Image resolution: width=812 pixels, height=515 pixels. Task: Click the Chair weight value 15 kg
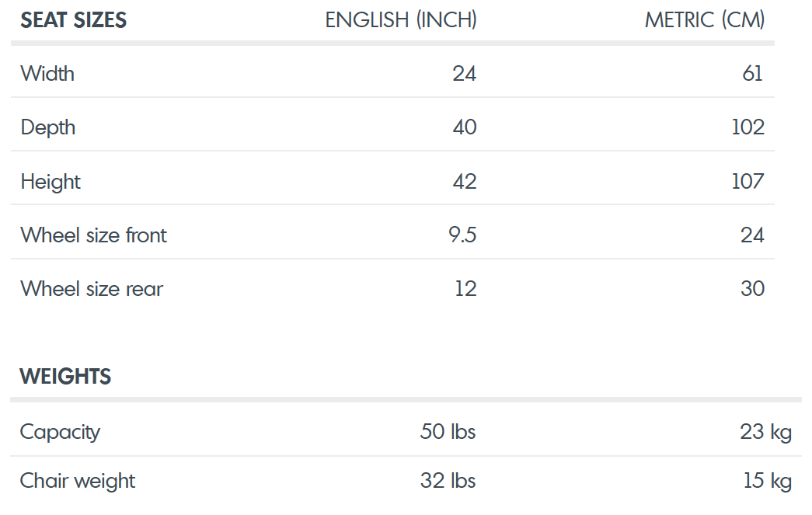click(x=768, y=481)
